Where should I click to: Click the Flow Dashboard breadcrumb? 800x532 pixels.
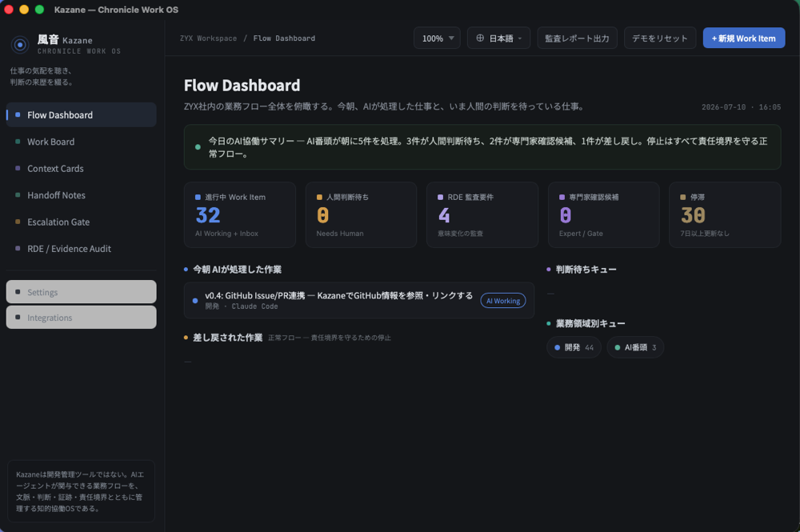(x=284, y=38)
